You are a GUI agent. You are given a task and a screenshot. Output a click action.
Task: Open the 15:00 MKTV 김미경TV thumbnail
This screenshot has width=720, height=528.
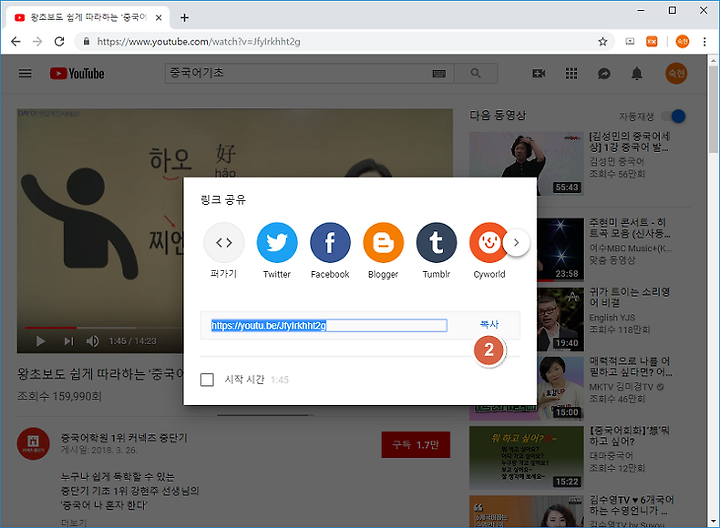click(560, 388)
